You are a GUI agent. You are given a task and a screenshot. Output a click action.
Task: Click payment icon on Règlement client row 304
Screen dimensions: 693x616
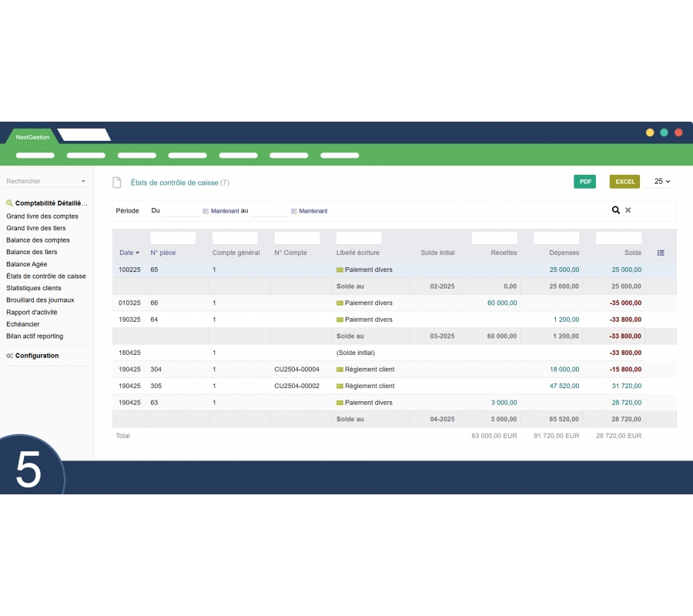click(340, 370)
